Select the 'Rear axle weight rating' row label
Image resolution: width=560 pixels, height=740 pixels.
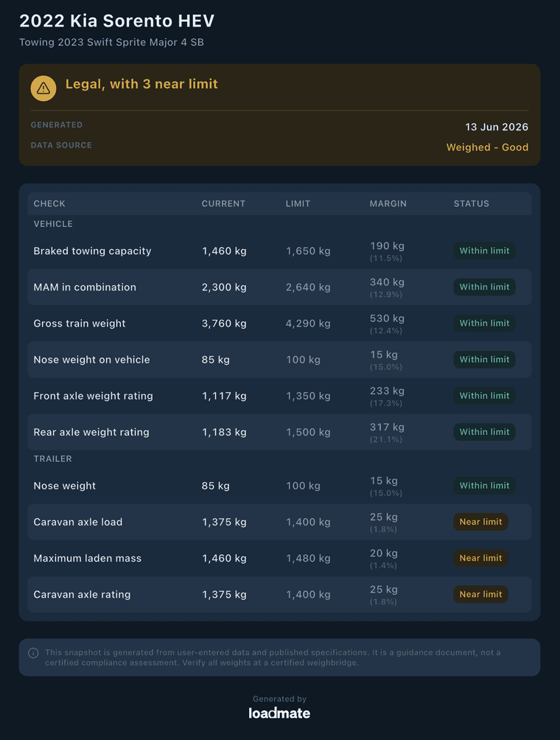[91, 433]
